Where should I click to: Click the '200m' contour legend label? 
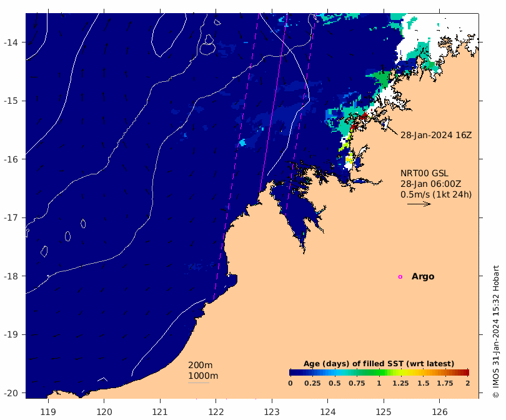(201, 365)
